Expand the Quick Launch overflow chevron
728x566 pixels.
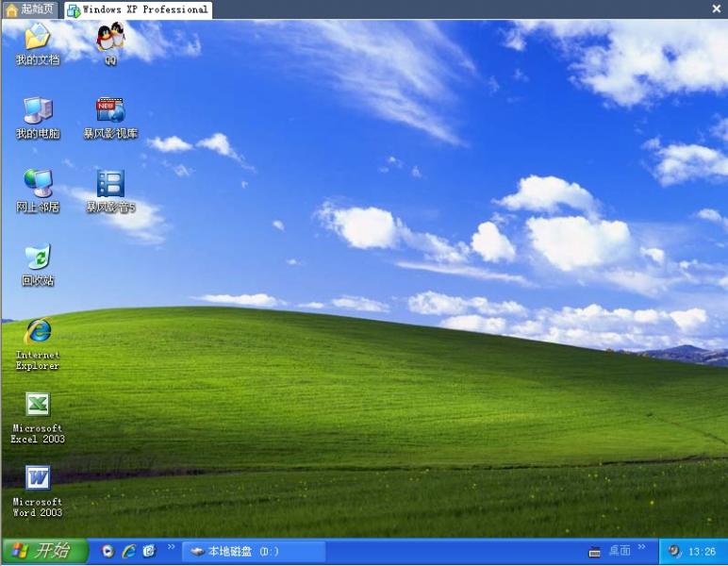[x=172, y=547]
